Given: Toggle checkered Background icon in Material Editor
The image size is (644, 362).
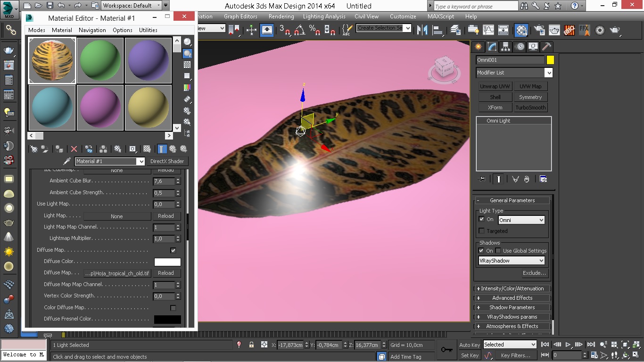Looking at the screenshot, I should 187,65.
